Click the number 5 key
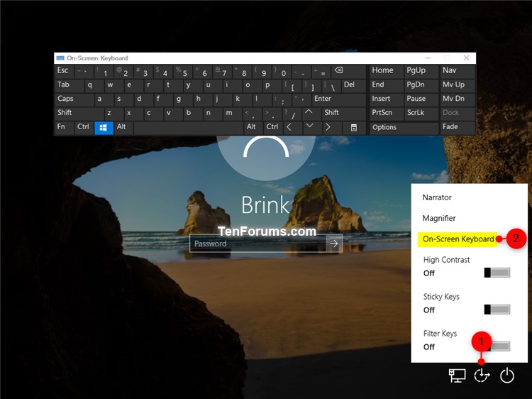 (183, 72)
